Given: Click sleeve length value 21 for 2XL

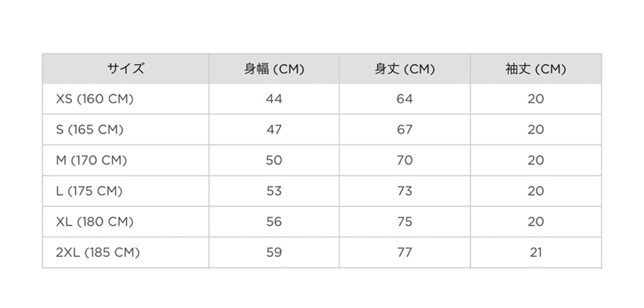Looking at the screenshot, I should click(536, 253).
